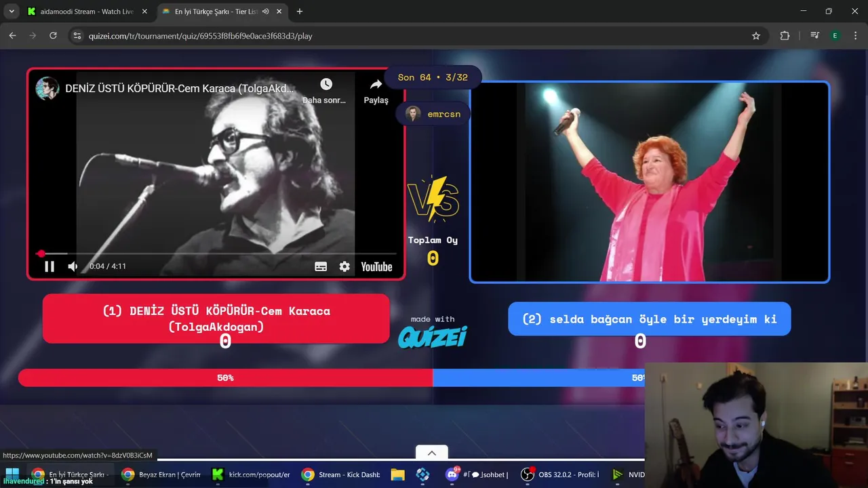This screenshot has height=488, width=868.
Task: Switch to OBS 32.0.2 in taskbar
Action: 560,474
